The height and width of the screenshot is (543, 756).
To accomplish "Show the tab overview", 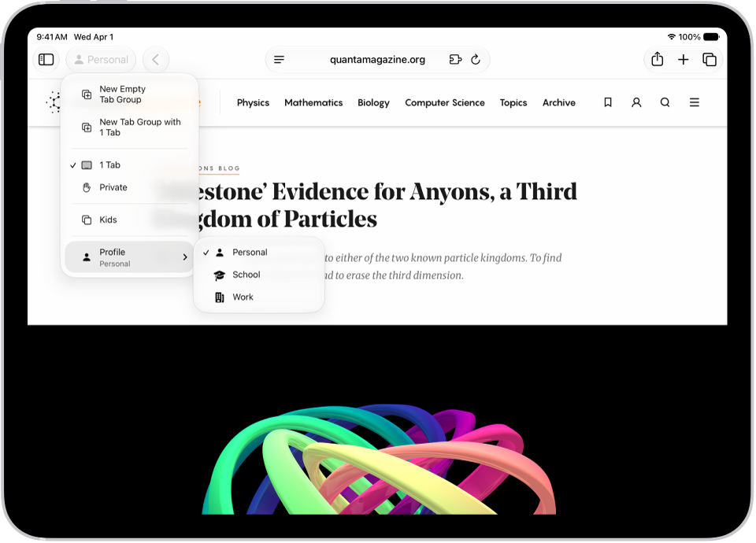I will pyautogui.click(x=710, y=59).
